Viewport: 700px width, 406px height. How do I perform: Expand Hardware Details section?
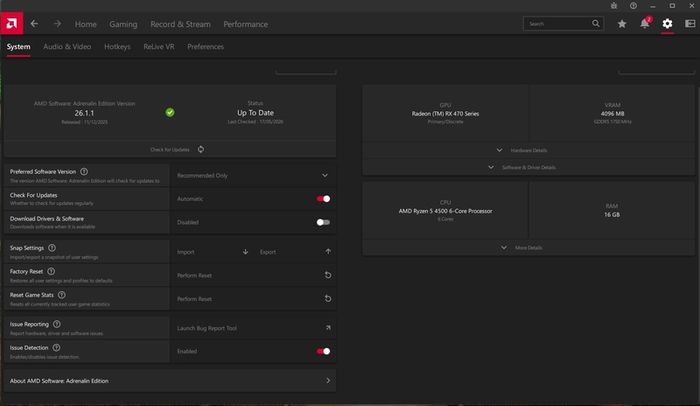(x=528, y=150)
